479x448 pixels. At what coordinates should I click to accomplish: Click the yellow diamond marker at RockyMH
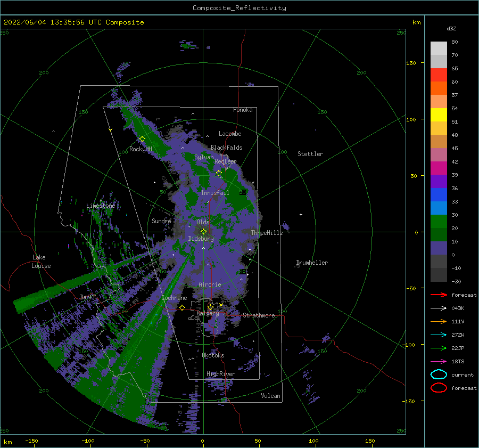click(x=142, y=139)
